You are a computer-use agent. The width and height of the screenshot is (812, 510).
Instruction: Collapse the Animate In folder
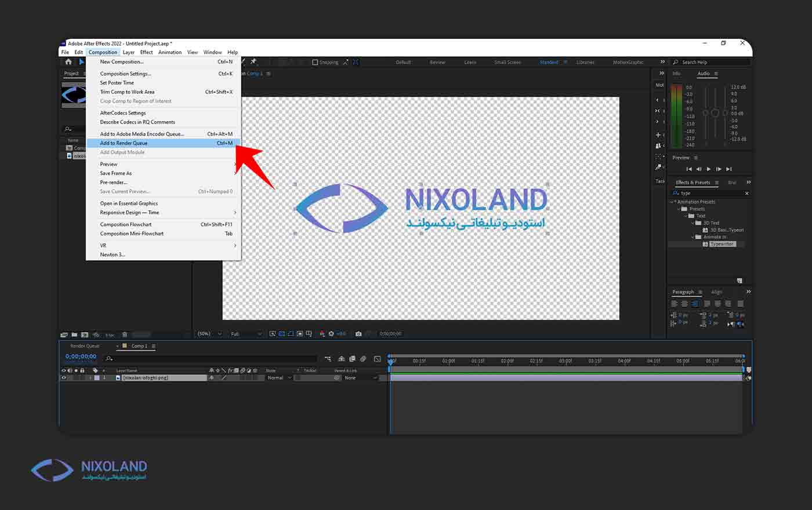click(693, 237)
